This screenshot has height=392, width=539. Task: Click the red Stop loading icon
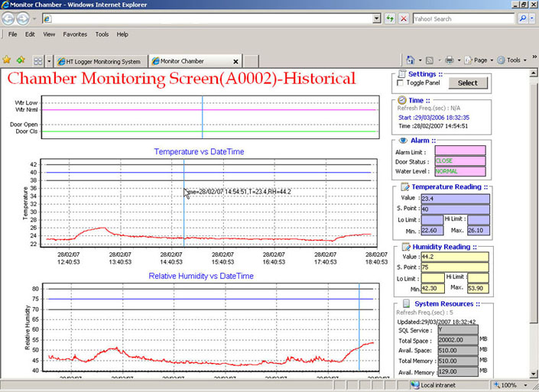pyautogui.click(x=403, y=18)
